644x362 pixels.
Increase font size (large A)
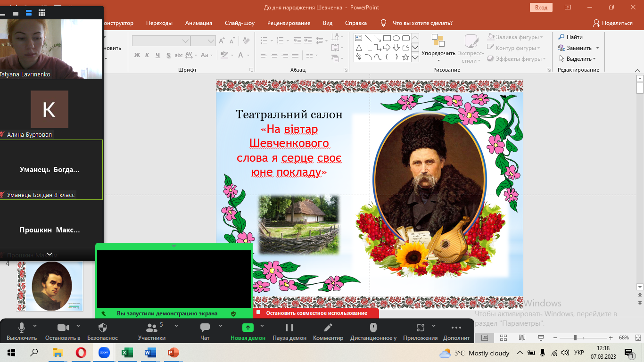[223, 41]
